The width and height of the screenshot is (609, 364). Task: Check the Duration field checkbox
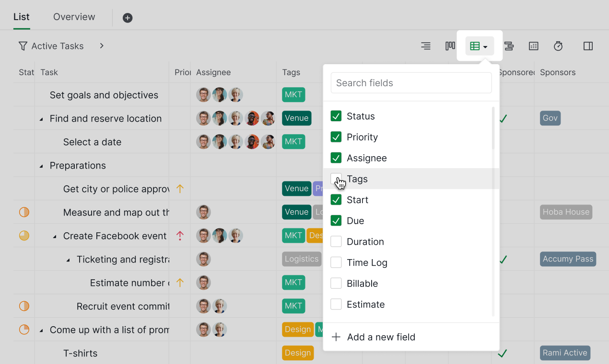[x=336, y=241]
